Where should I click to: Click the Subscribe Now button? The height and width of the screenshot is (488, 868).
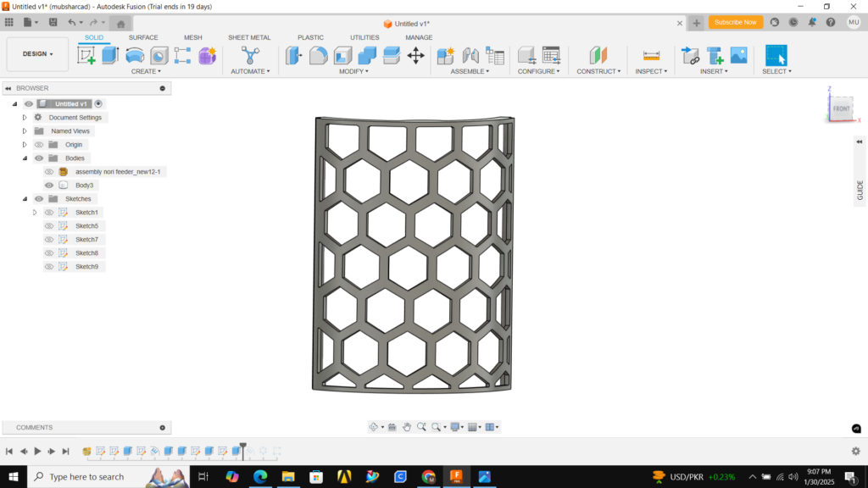735,22
